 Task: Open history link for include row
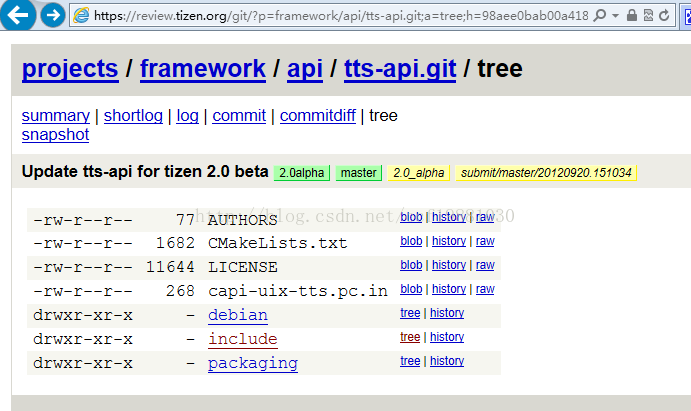pos(447,337)
